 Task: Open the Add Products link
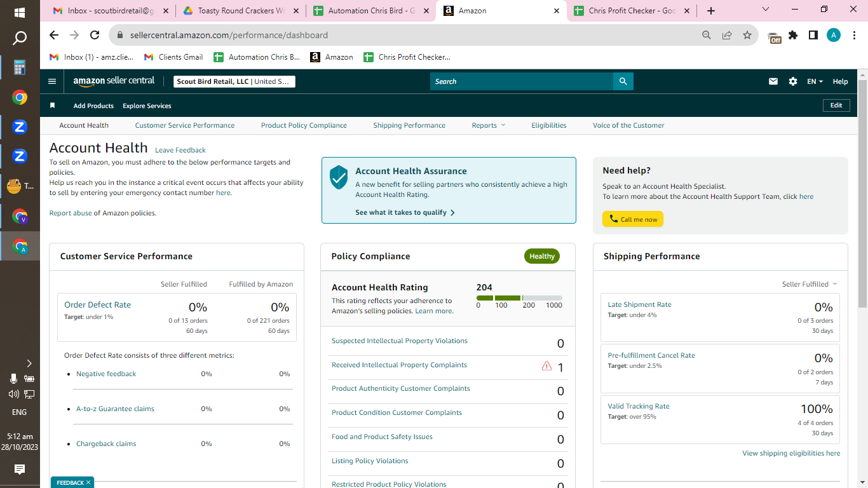tap(93, 105)
